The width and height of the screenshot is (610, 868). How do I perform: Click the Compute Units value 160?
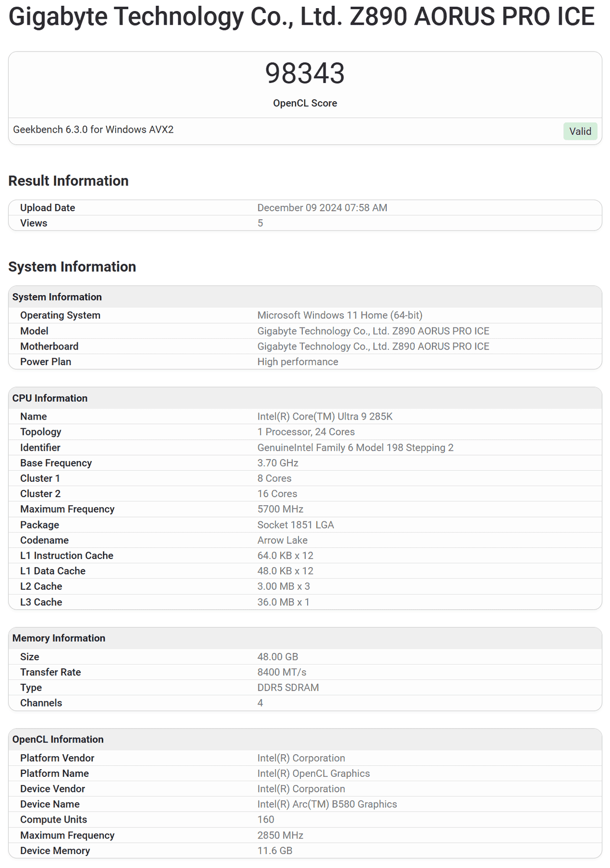pos(266,819)
